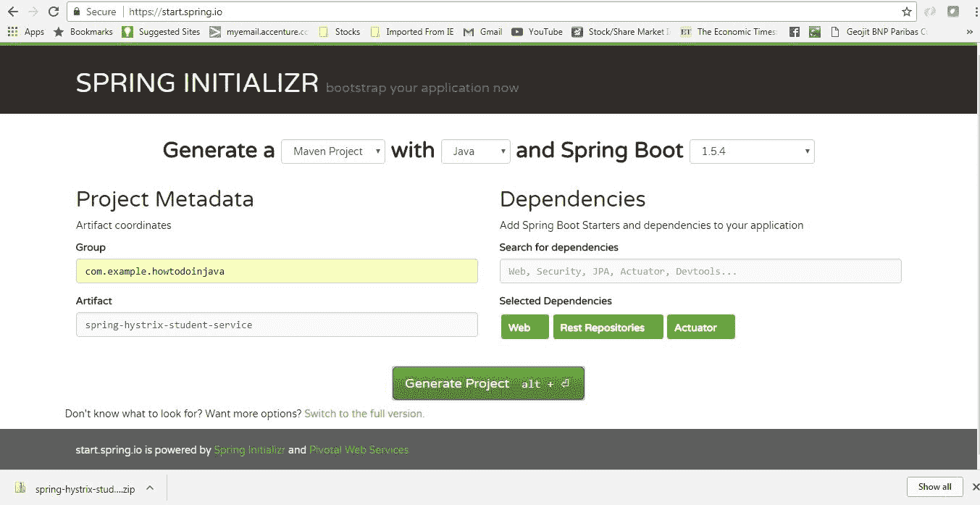Click the Generate Project button
980x505 pixels.
(488, 383)
